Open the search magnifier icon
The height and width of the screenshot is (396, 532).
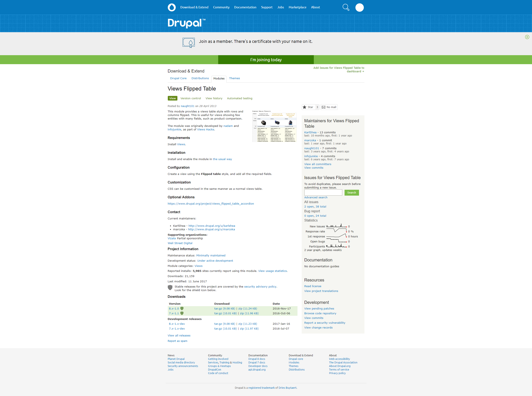[x=346, y=8]
